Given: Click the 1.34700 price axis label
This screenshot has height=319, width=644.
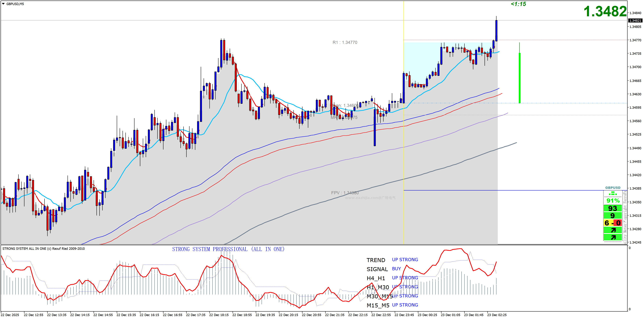Looking at the screenshot, I should [x=635, y=67].
